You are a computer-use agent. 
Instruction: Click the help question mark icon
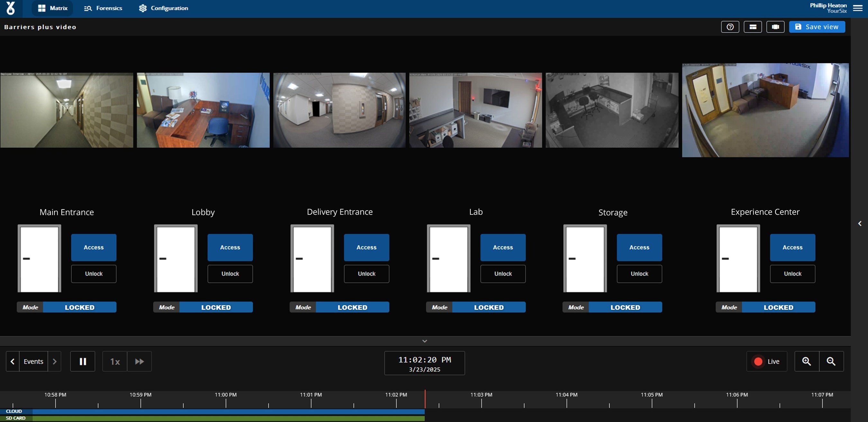[x=730, y=27]
